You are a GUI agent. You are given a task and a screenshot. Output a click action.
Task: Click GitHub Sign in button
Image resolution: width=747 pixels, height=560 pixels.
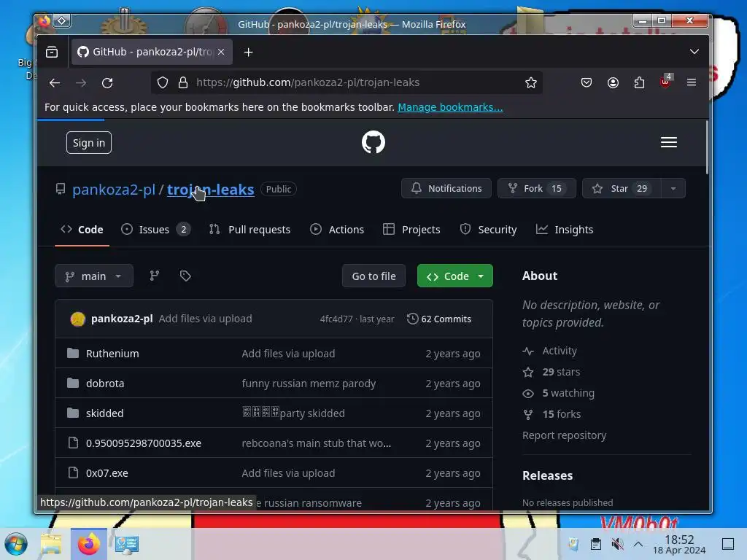coord(88,143)
